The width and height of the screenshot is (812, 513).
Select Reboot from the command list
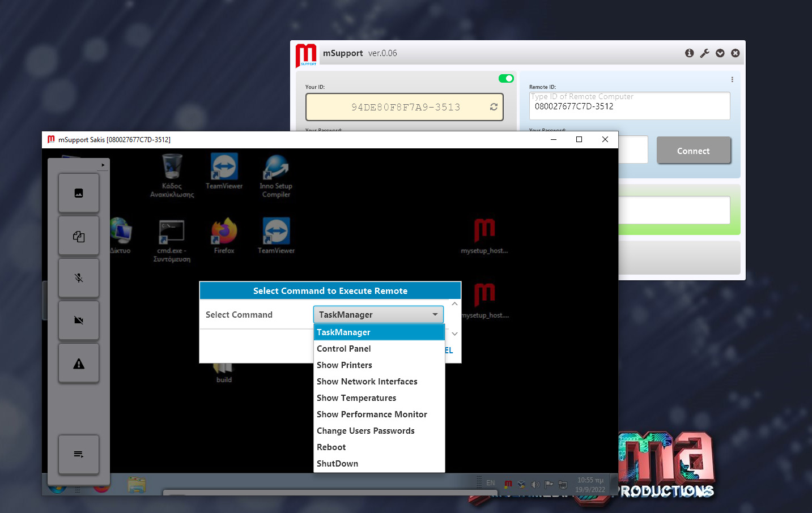379,447
